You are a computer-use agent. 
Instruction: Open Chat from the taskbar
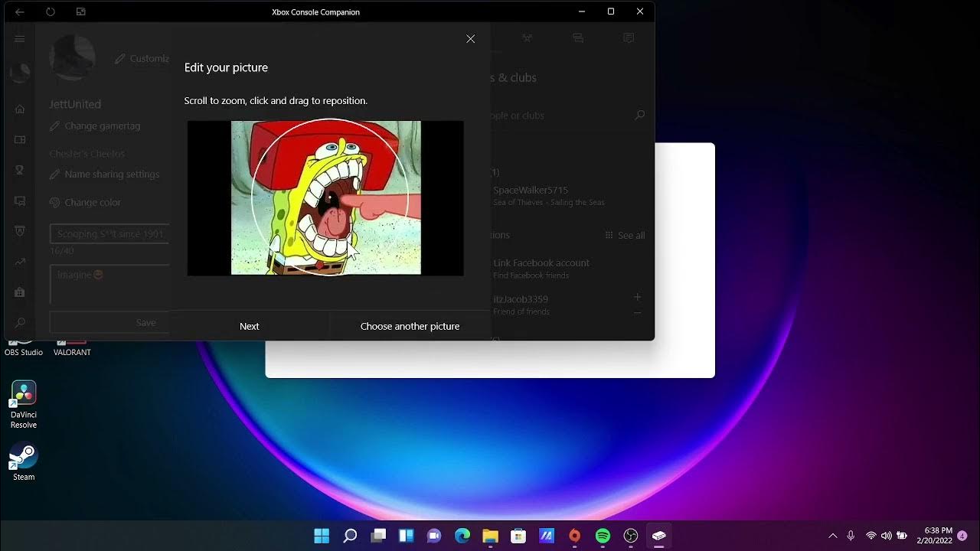(434, 536)
